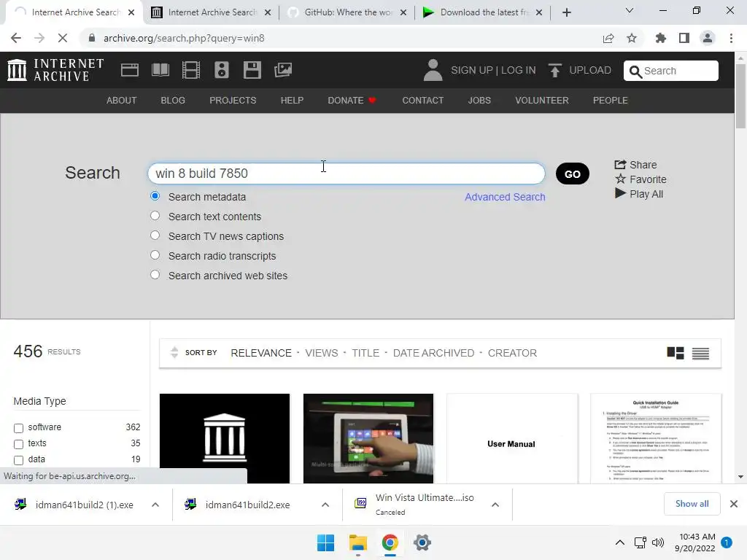This screenshot has height=560, width=747.
Task: Expand options for idman641build2 (1).exe download
Action: click(155, 505)
